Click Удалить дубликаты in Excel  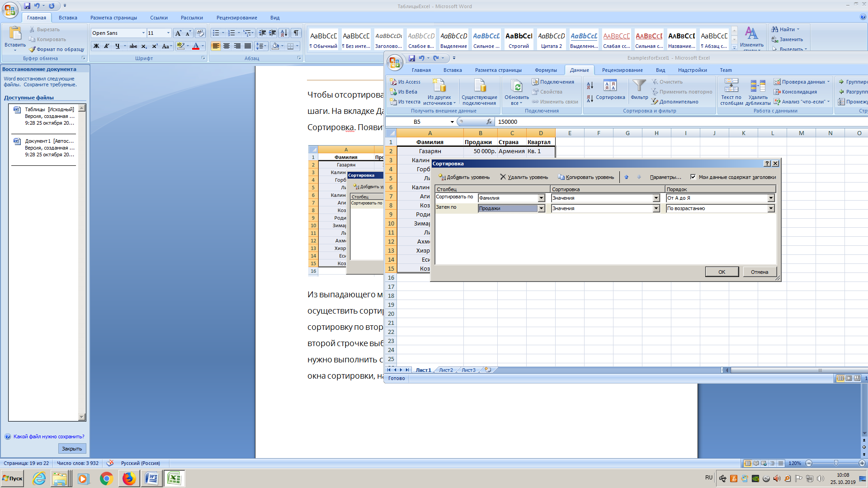click(x=758, y=92)
